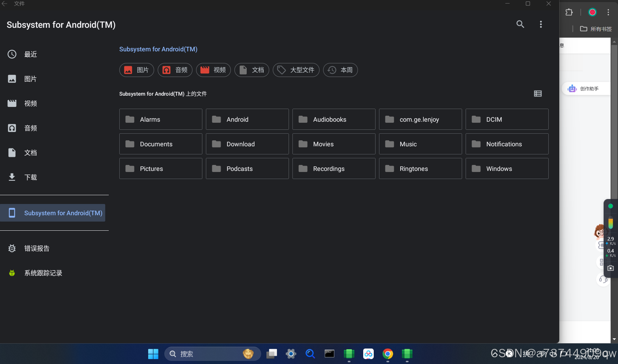Image resolution: width=618 pixels, height=364 pixels.
Task: Open the search icon in Files app
Action: 520,24
